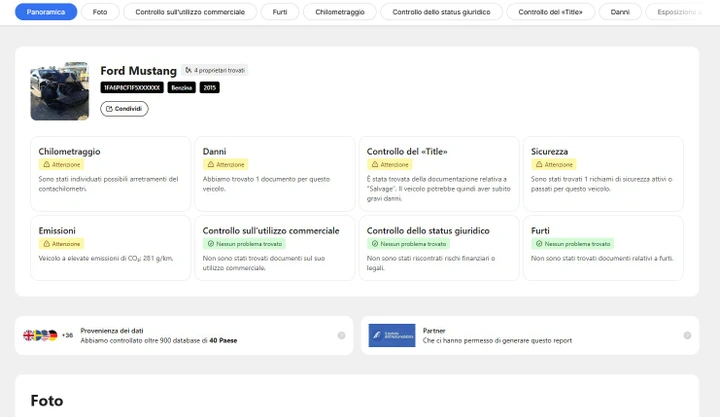This screenshot has width=720, height=417.
Task: Click the blue Partner logo
Action: [x=391, y=335]
